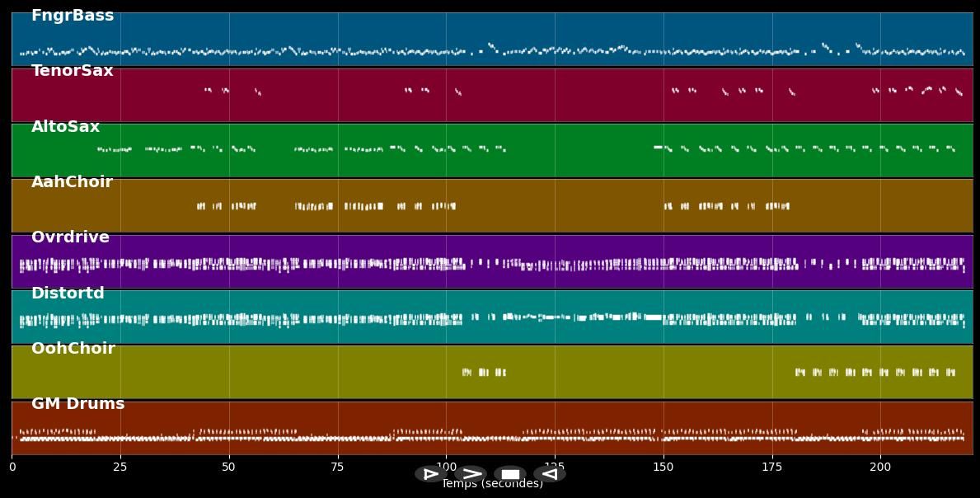
Task: Click the outlined left-pointing triangle button
Action: coord(550,474)
